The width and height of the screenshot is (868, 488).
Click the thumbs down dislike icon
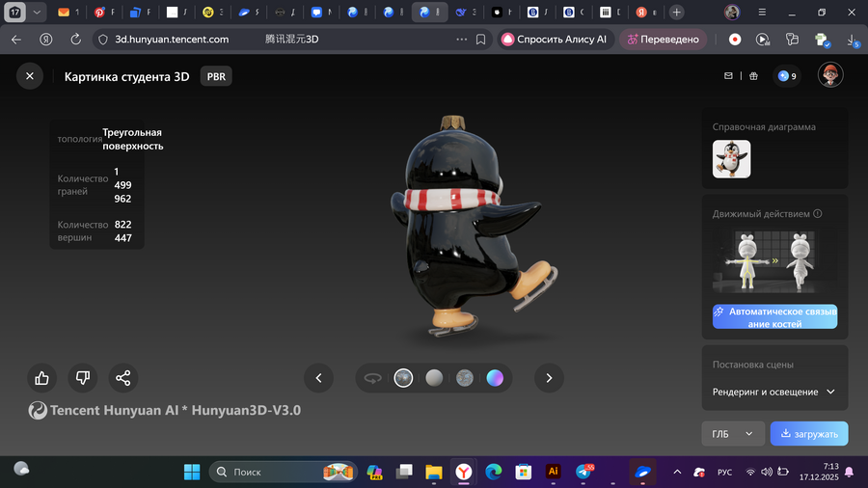(83, 378)
